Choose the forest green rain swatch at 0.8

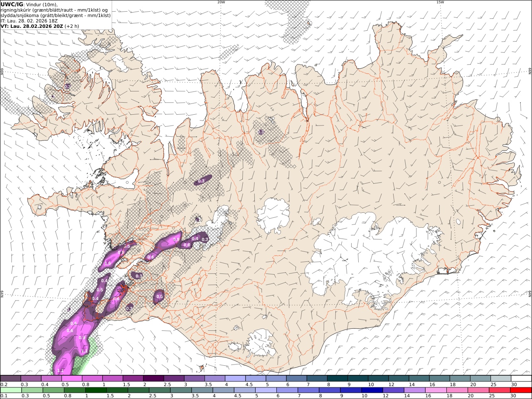(x=74, y=390)
